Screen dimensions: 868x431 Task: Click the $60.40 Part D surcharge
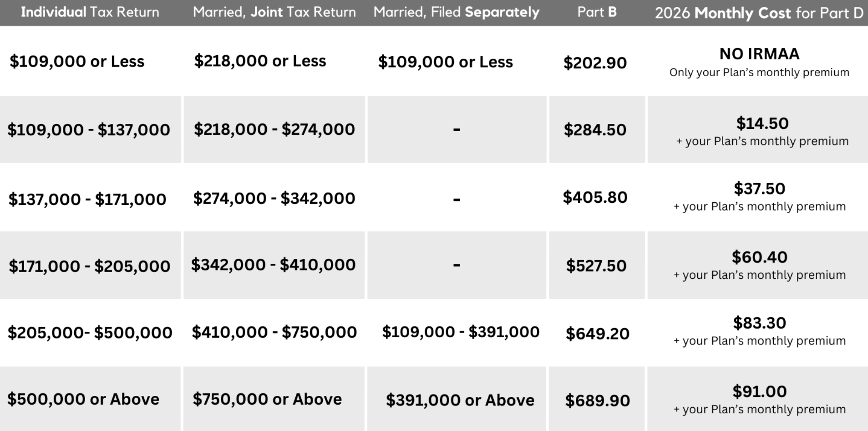759,257
